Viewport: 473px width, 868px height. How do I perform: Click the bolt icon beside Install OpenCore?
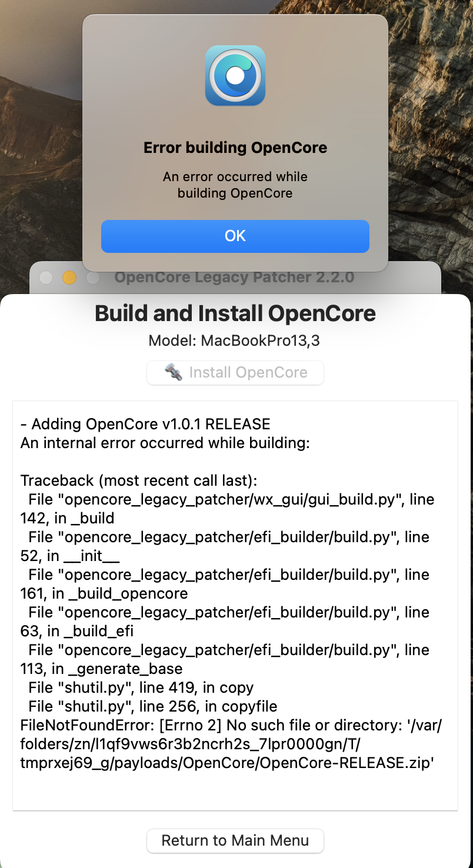point(174,372)
